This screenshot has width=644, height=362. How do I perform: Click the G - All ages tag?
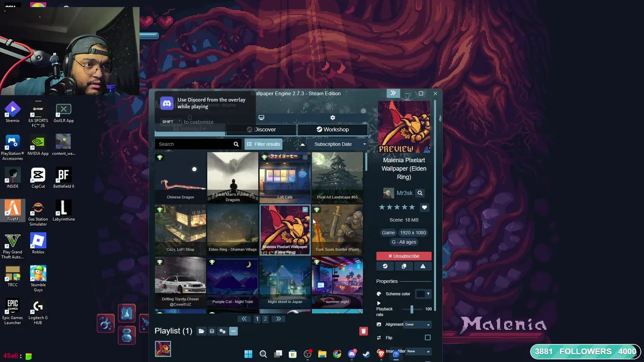click(x=404, y=242)
